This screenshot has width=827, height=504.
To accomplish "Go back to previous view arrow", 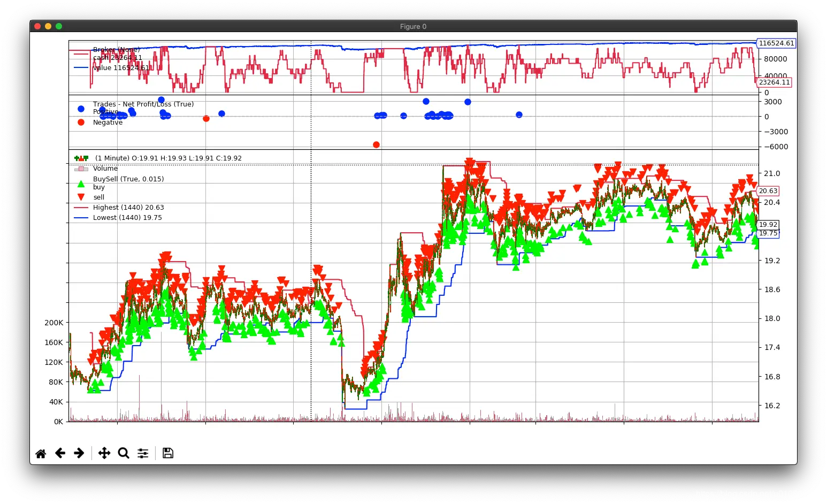I will pos(60,453).
